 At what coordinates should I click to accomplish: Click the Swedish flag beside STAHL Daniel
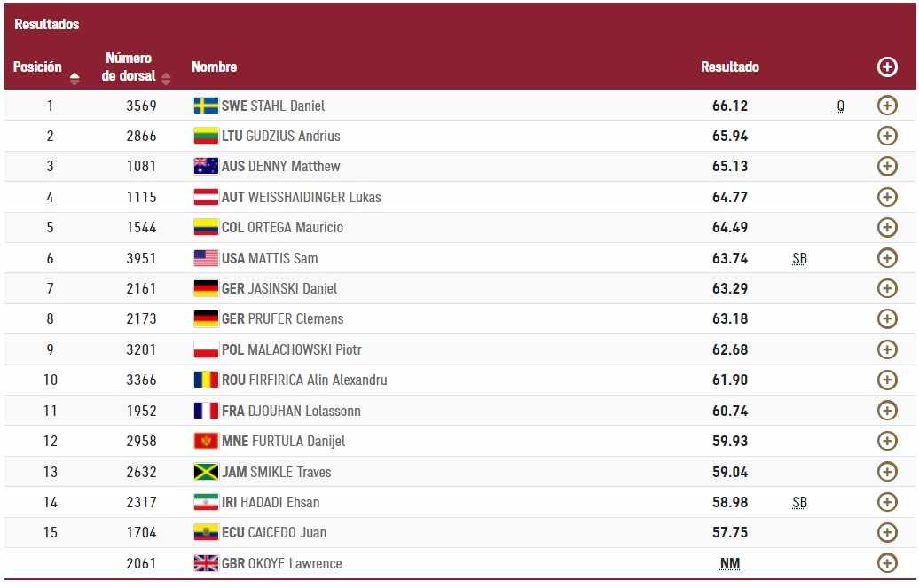[x=206, y=106]
